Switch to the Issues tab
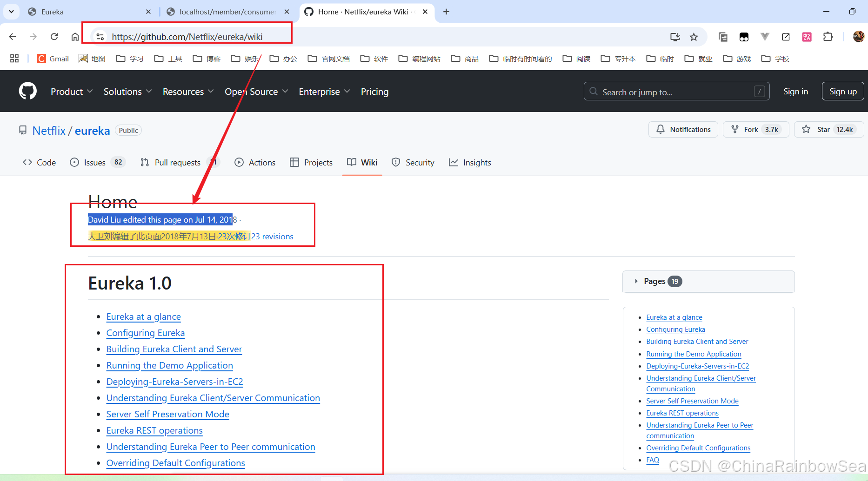This screenshot has height=481, width=868. [x=97, y=162]
